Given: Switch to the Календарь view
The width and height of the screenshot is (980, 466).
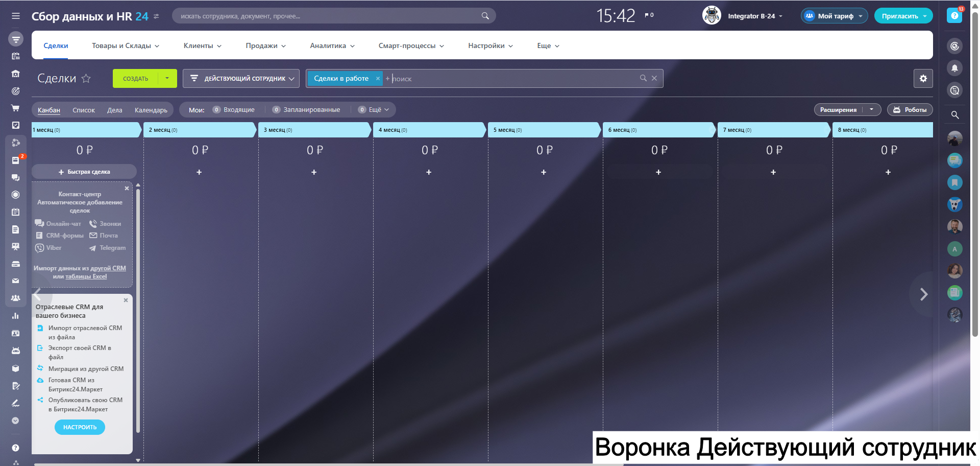Looking at the screenshot, I should [x=151, y=110].
